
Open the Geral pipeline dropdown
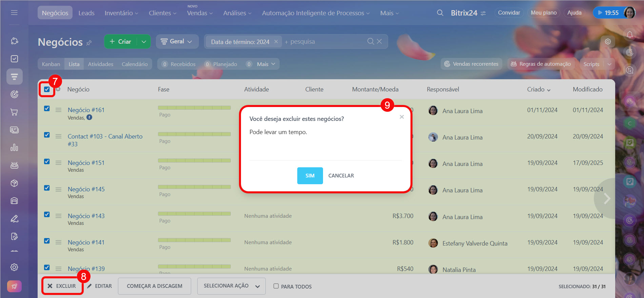pyautogui.click(x=177, y=41)
